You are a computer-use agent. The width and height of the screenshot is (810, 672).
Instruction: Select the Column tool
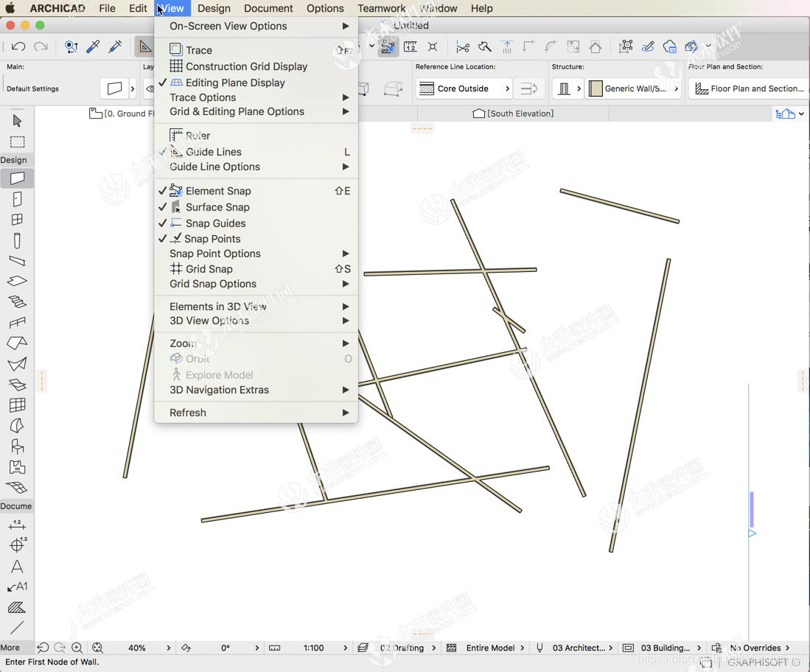(17, 241)
